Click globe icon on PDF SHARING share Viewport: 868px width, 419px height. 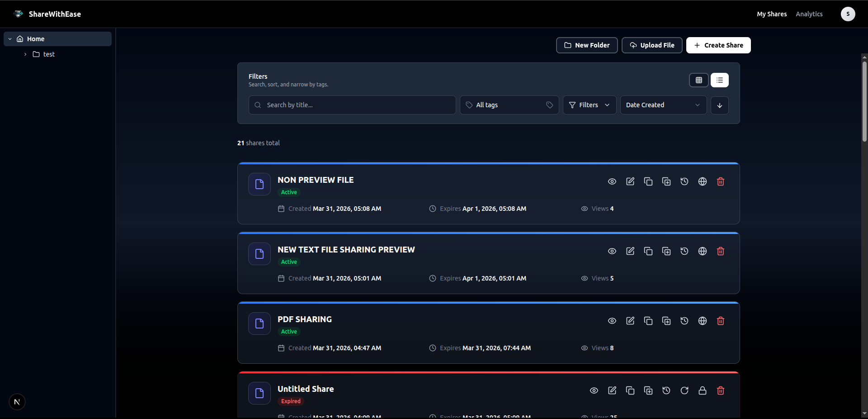[703, 321]
